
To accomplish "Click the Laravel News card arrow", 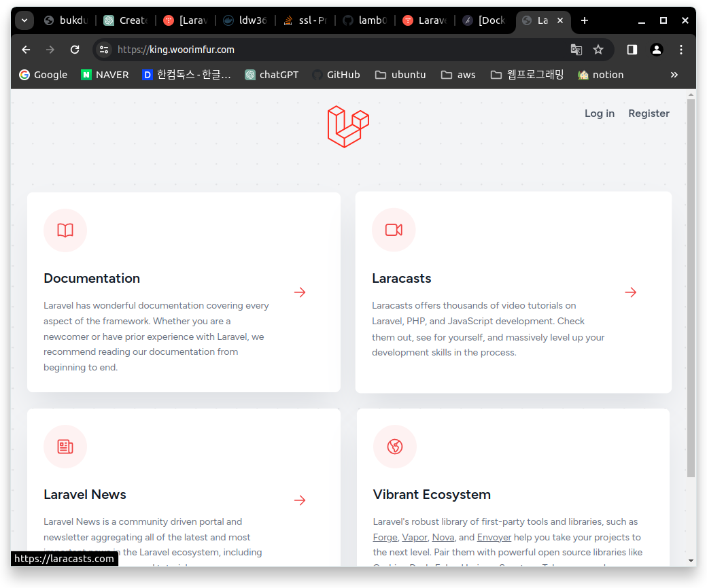I will pos(300,500).
